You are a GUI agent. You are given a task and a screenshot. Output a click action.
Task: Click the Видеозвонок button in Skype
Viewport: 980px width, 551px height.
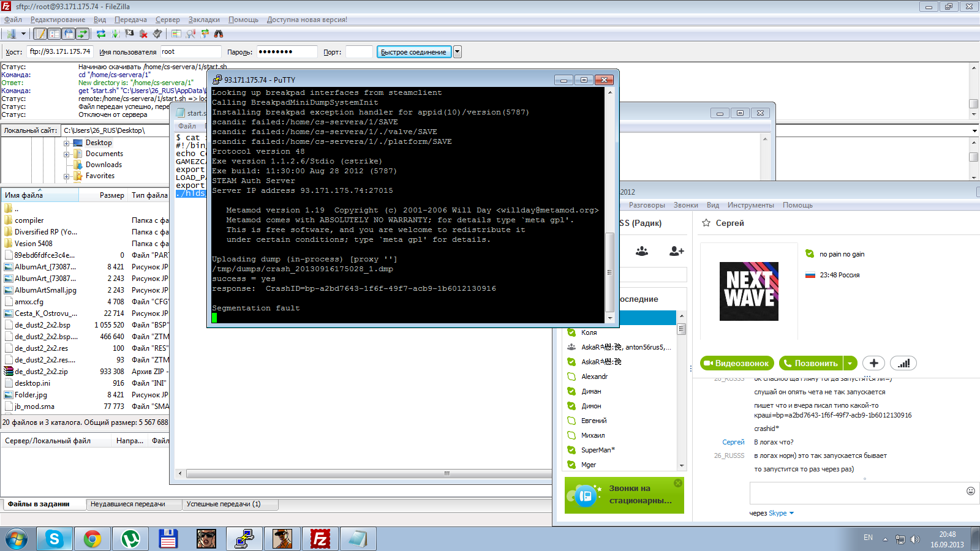tap(737, 364)
